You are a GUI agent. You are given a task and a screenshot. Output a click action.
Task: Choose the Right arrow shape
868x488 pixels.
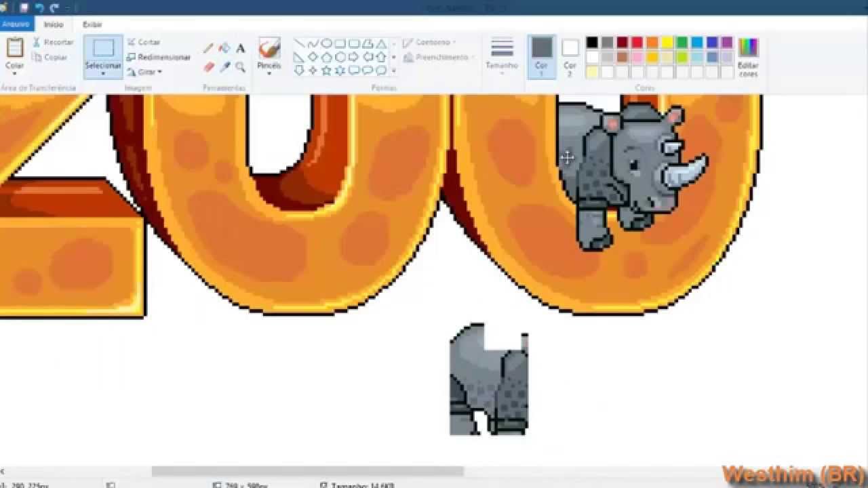[x=353, y=57]
